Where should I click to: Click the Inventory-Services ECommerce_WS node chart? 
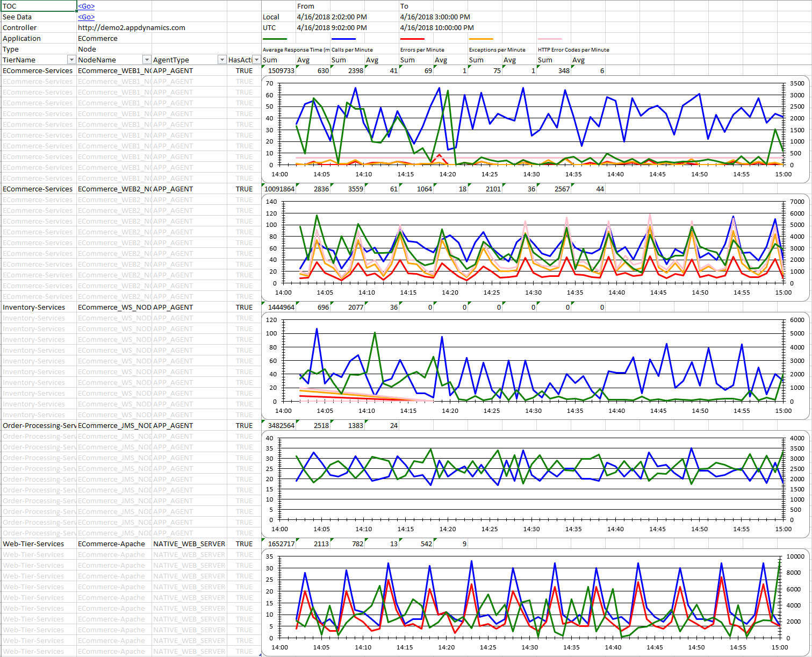(535, 366)
